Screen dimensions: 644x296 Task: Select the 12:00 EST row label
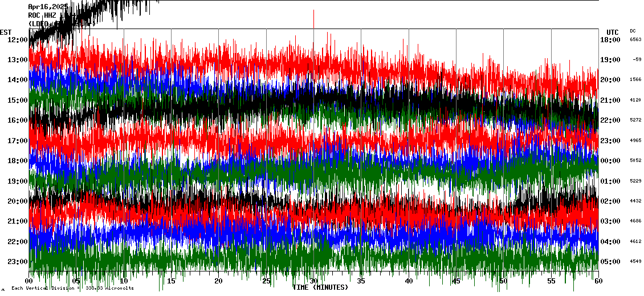tap(17, 39)
